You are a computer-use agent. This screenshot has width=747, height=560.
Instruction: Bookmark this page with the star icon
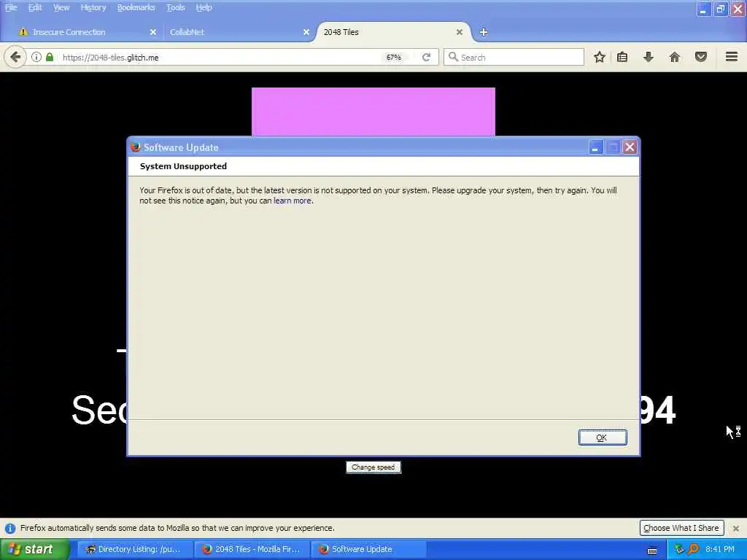tap(600, 57)
